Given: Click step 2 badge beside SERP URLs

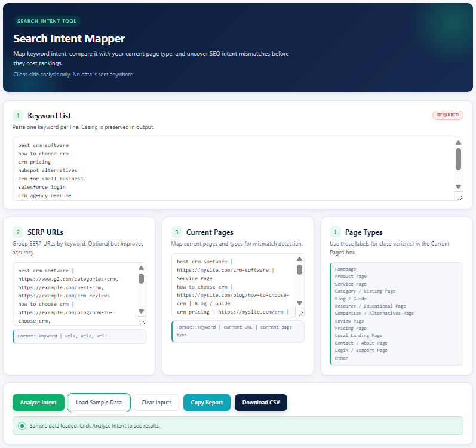Looking at the screenshot, I should click(18, 232).
